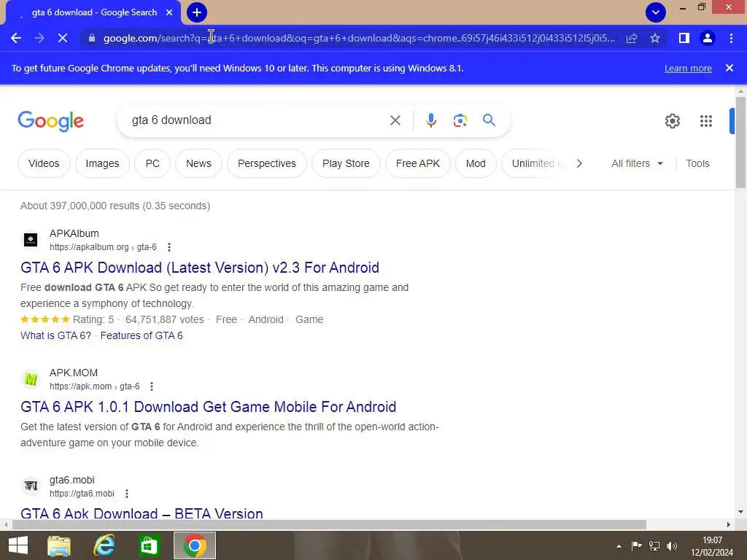The height and width of the screenshot is (560, 747).
Task: Open volume control in system tray
Action: coord(672,546)
